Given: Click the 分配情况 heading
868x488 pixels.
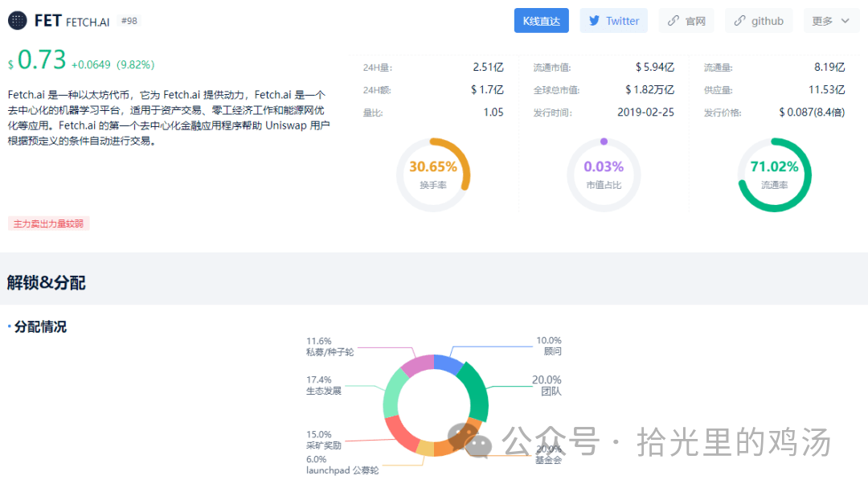Looking at the screenshot, I should [39, 327].
